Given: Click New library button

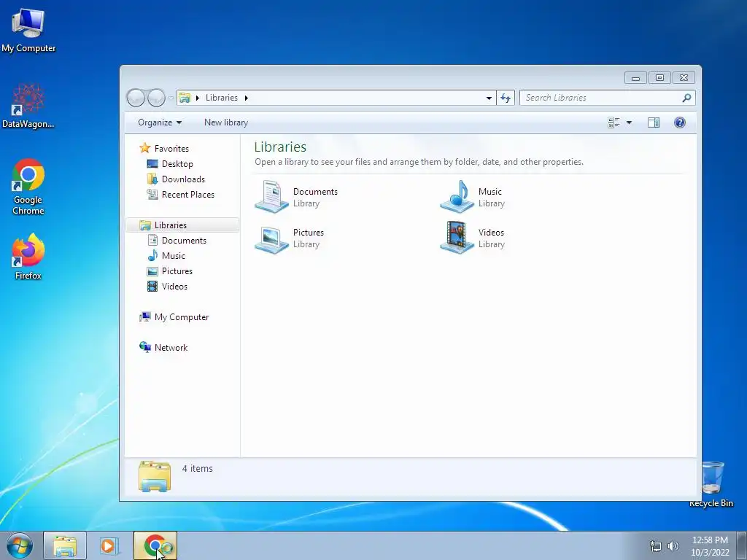Looking at the screenshot, I should tap(226, 122).
